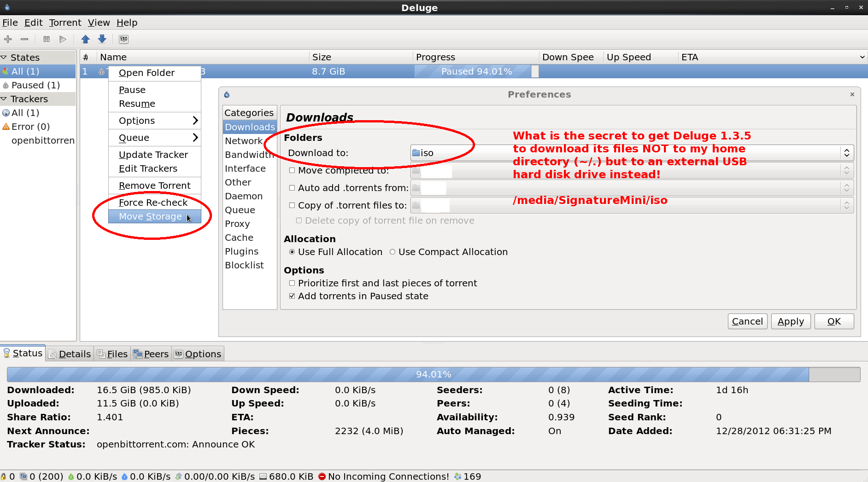The height and width of the screenshot is (482, 868).
Task: Open the Torrent menu
Action: pos(65,23)
